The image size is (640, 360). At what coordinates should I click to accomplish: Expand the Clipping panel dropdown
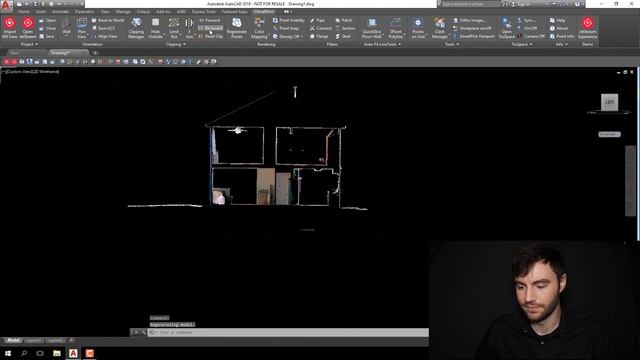(x=176, y=44)
